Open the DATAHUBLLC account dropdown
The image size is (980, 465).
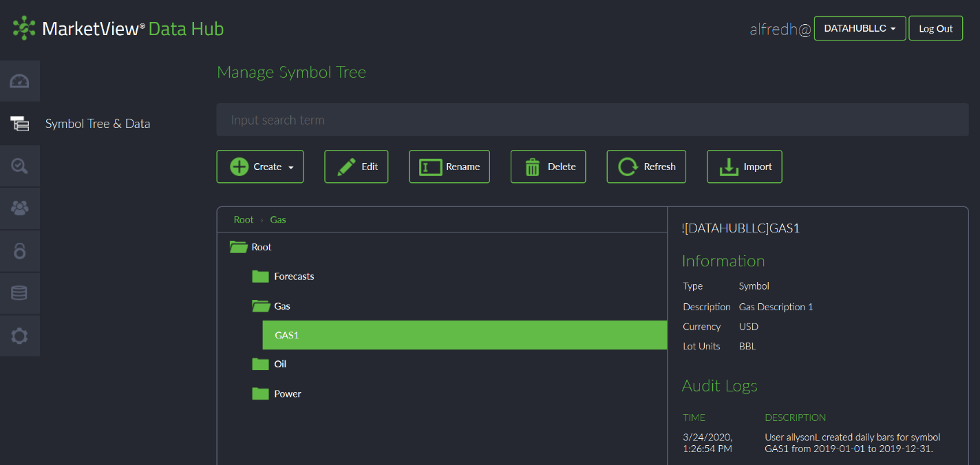pos(860,28)
